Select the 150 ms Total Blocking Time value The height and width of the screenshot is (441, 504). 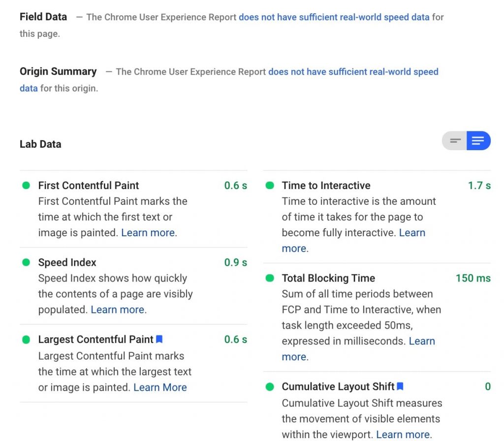click(x=472, y=278)
